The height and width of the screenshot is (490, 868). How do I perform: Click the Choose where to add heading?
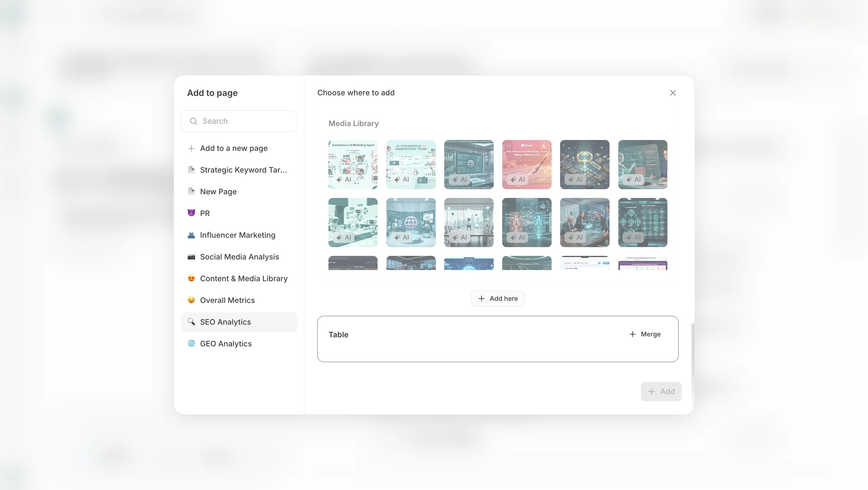(356, 93)
